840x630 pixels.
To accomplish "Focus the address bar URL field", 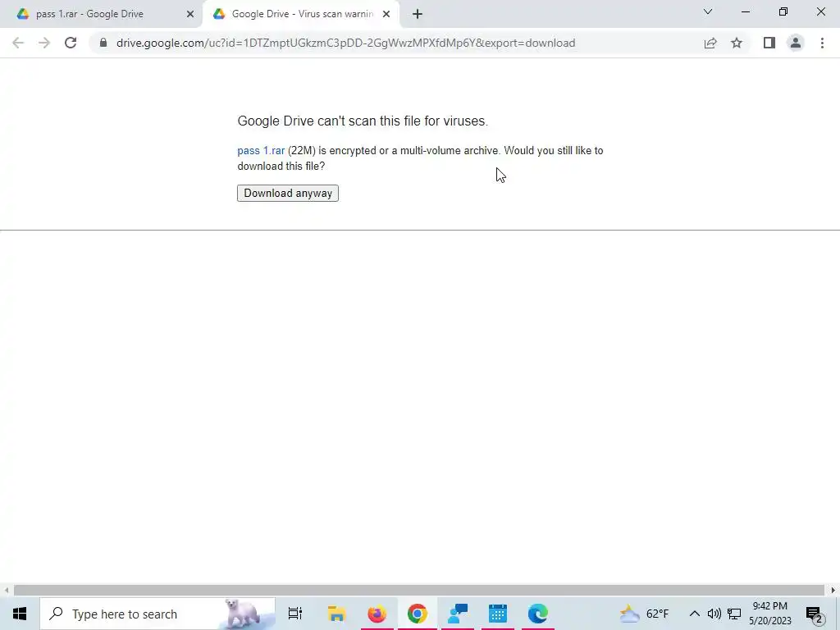I will (x=345, y=43).
